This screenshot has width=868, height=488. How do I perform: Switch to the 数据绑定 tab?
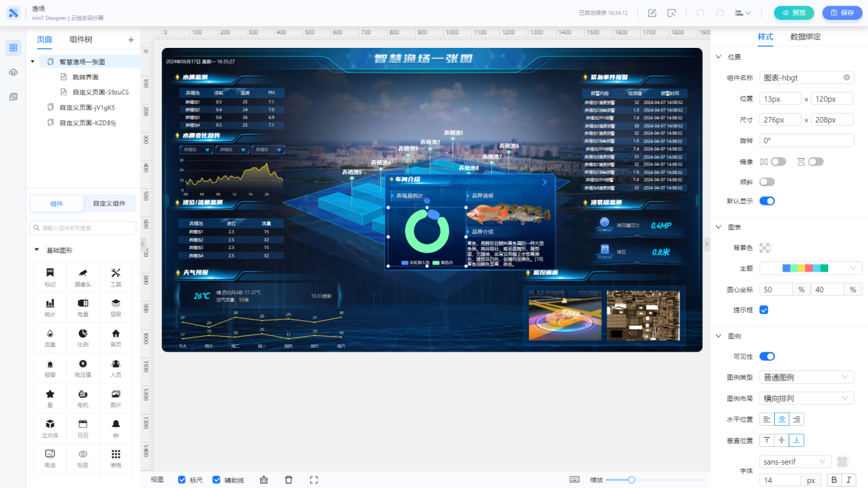click(x=805, y=37)
